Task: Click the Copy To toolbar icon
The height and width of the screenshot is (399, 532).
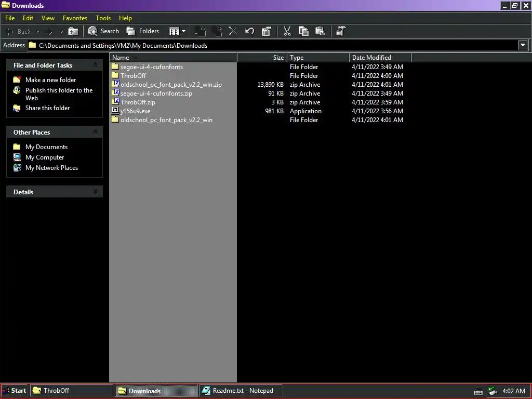Action: 217,31
